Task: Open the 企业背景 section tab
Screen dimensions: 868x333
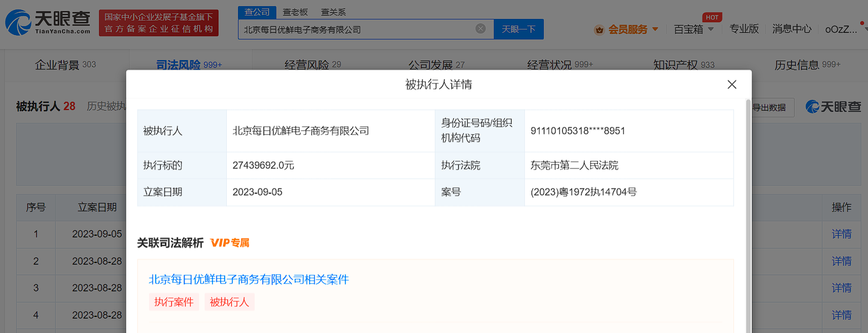Action: pyautogui.click(x=65, y=64)
